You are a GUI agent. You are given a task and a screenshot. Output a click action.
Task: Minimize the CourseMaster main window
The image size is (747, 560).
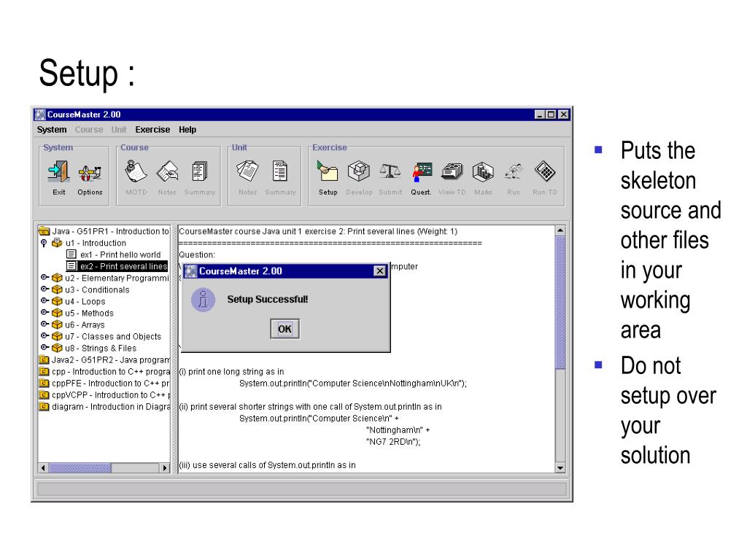(539, 114)
